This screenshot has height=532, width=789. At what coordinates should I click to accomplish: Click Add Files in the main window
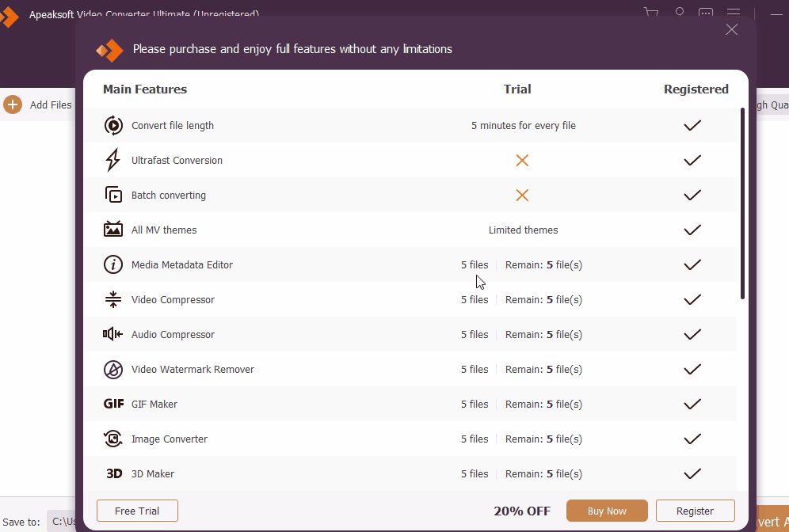(51, 104)
